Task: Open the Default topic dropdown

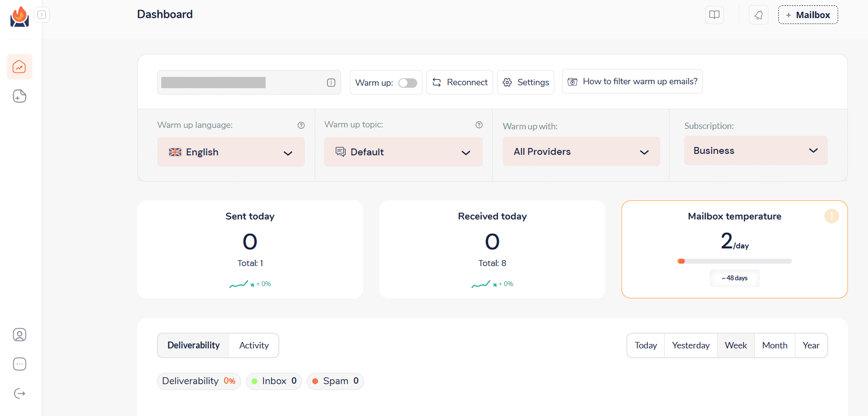Action: (403, 152)
